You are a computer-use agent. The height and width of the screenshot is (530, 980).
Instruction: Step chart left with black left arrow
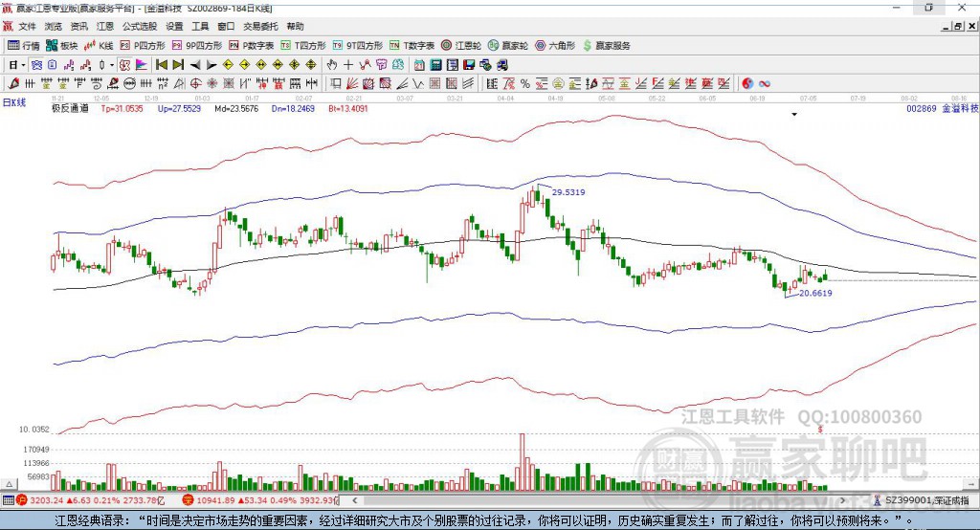coord(195,65)
